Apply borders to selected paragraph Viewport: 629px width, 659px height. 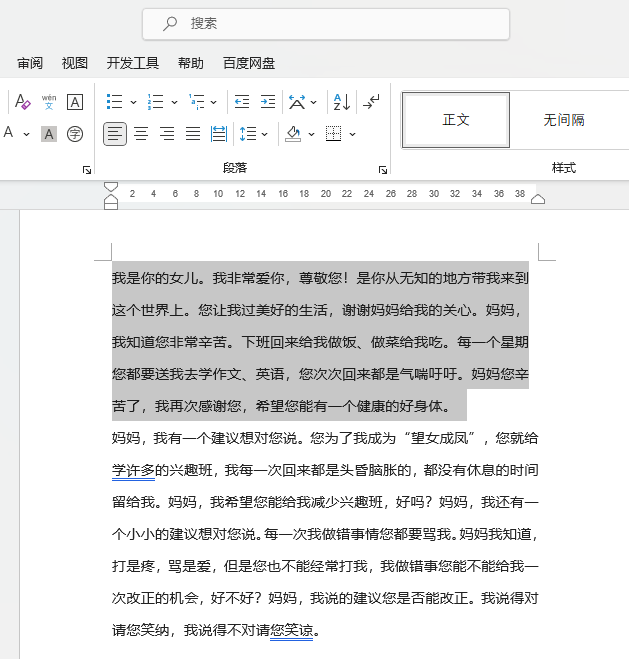tap(333, 134)
